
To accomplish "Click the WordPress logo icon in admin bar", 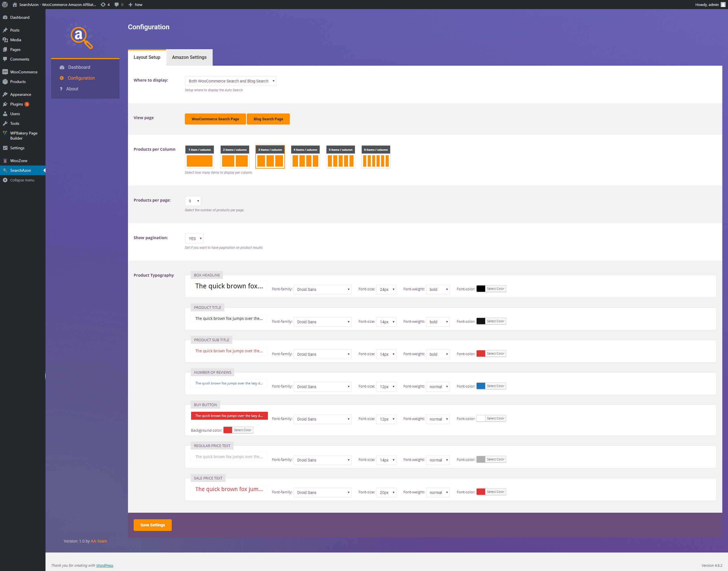I will coord(5,5).
